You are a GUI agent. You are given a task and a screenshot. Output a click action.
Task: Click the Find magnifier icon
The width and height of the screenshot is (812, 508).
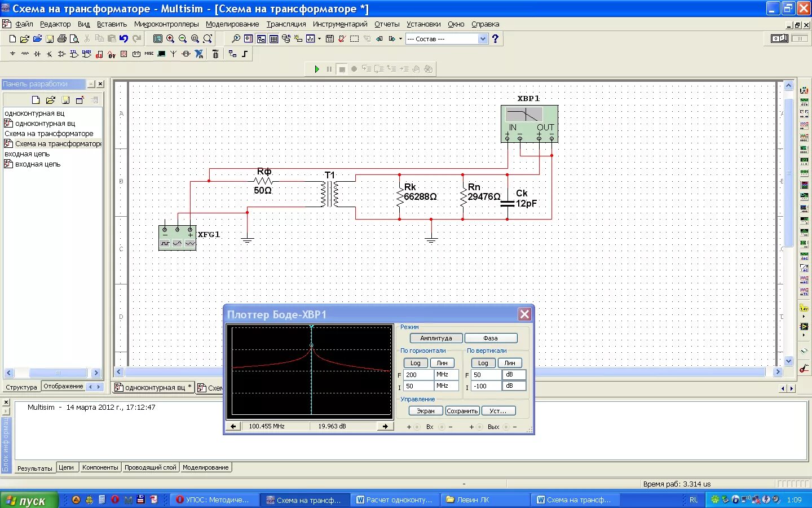click(x=236, y=39)
